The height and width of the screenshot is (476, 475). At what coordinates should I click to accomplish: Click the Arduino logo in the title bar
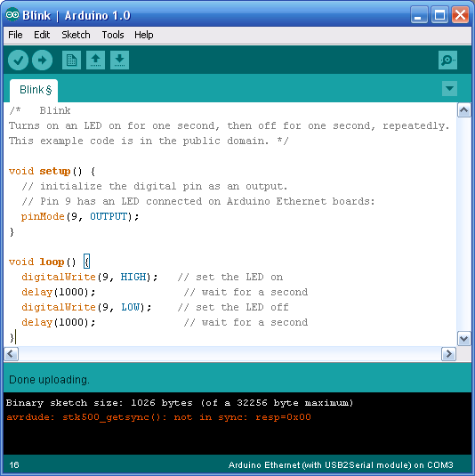pyautogui.click(x=12, y=15)
